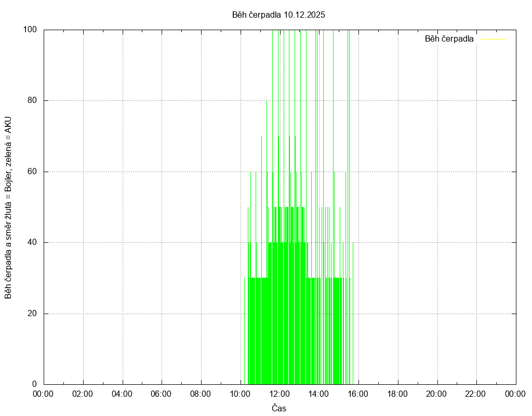
Task: Click the y-axis value 60
Action: pos(32,172)
